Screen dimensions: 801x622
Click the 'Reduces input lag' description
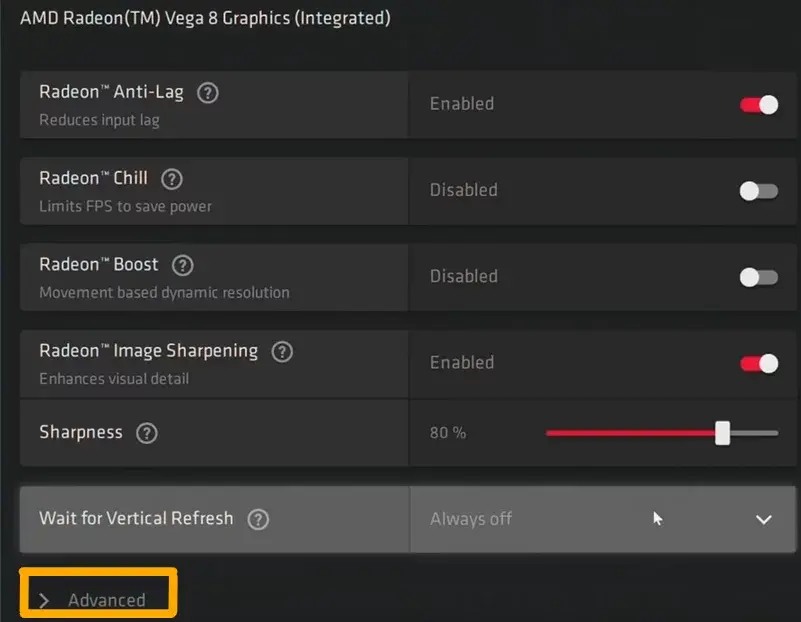pos(100,120)
